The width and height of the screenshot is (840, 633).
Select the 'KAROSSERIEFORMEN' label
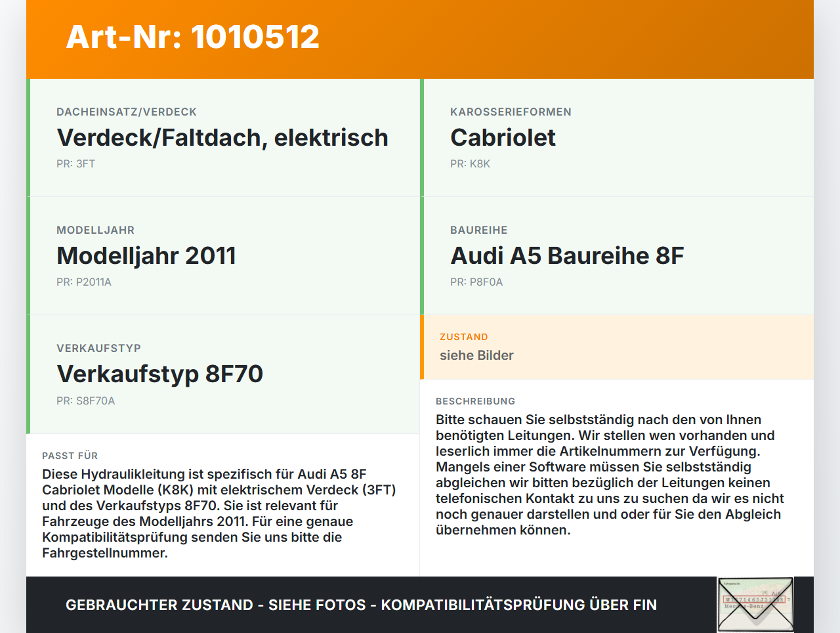(x=511, y=112)
